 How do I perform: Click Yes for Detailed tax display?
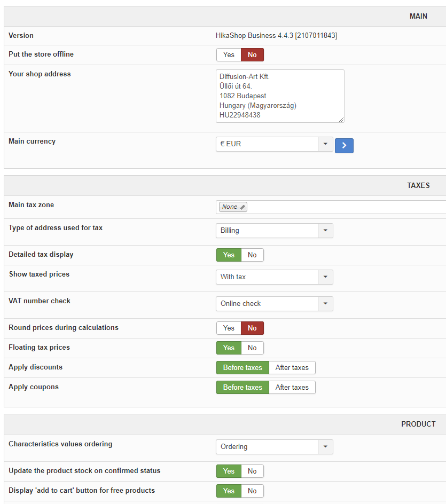(x=229, y=255)
